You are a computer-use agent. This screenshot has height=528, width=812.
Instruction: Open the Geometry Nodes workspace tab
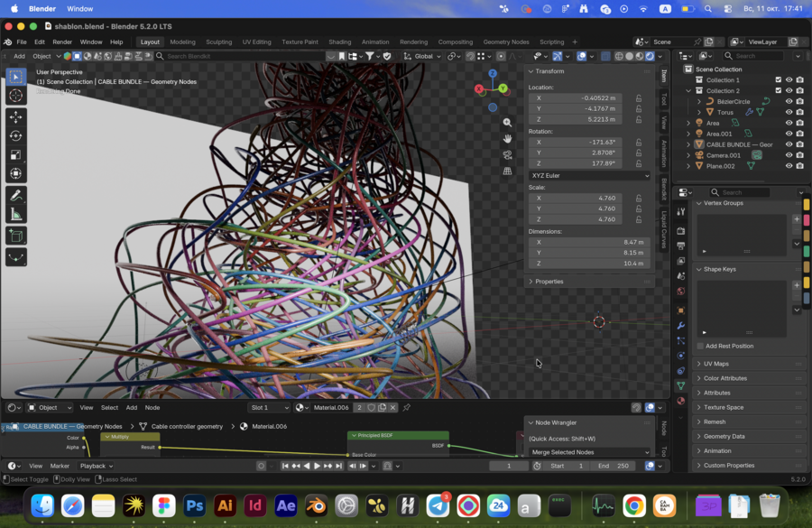[x=506, y=42]
